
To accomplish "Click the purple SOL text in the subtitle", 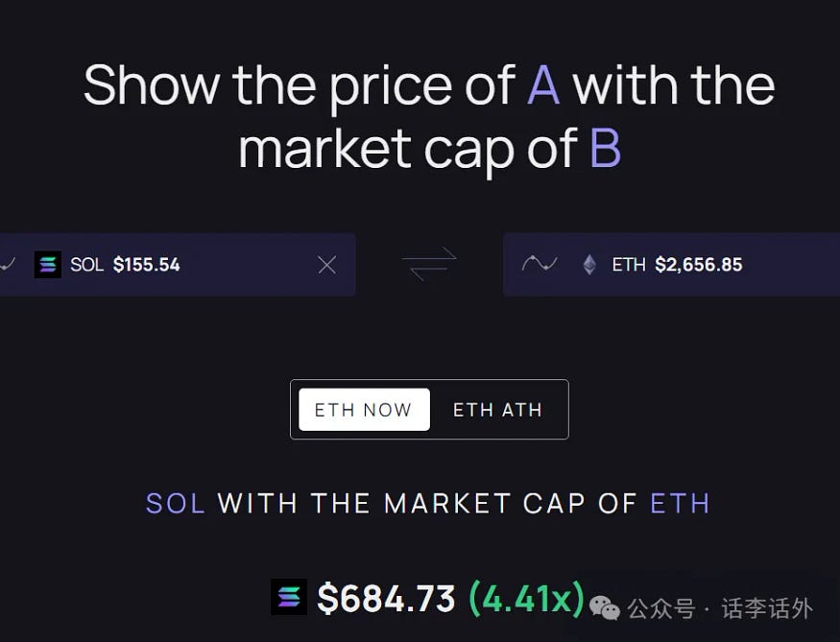I will 176,504.
